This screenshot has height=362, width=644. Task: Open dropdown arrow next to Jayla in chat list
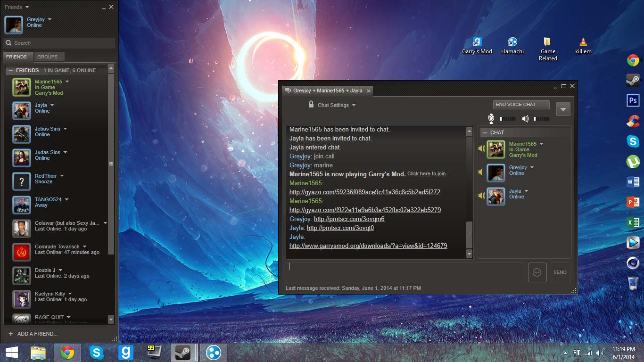tap(526, 191)
